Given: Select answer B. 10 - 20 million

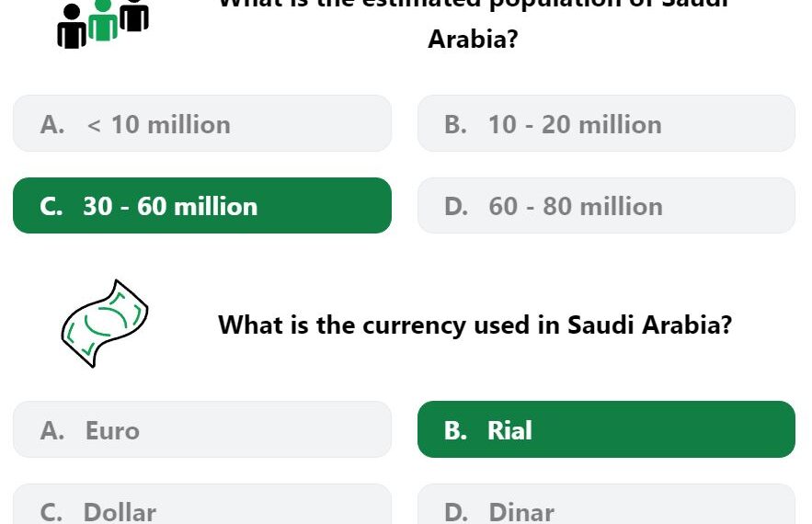Looking at the screenshot, I should click(606, 124).
